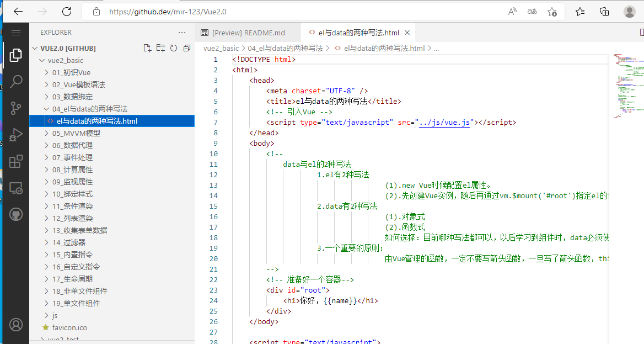This screenshot has width=644, height=344.
Task: Switch to the [Preview] README.md tab
Action: 248,33
